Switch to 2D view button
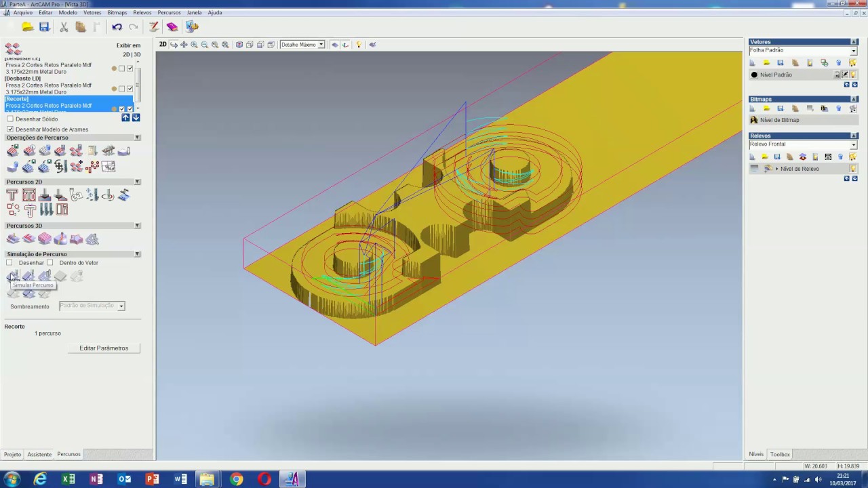Image resolution: width=868 pixels, height=488 pixels. coord(163,45)
